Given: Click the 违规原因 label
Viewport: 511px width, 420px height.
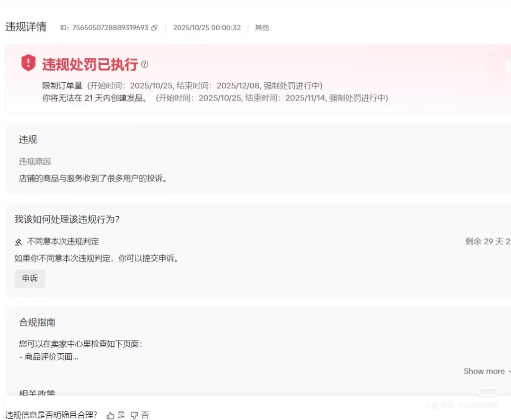Looking at the screenshot, I should 35,162.
